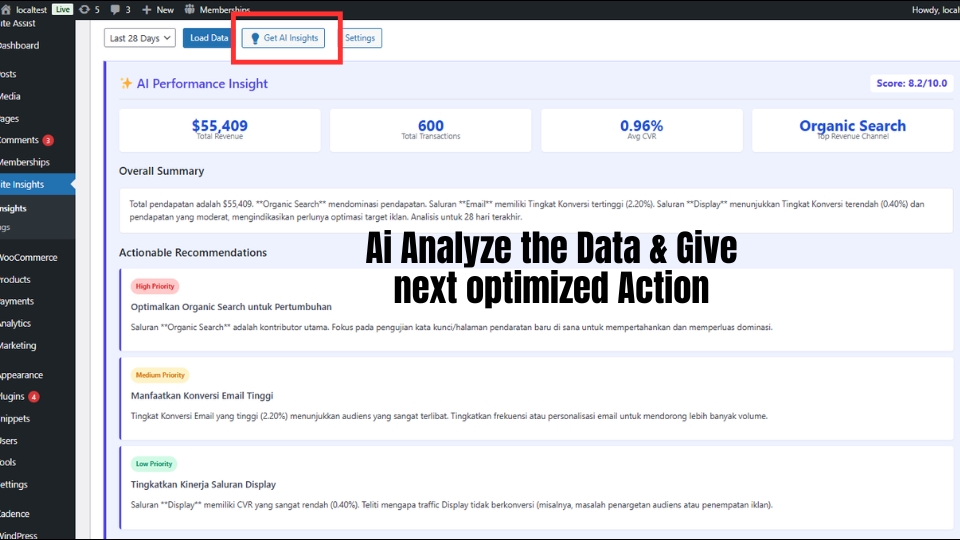Image resolution: width=960 pixels, height=540 pixels.
Task: Open Appearance in the sidebar menu
Action: 21,374
